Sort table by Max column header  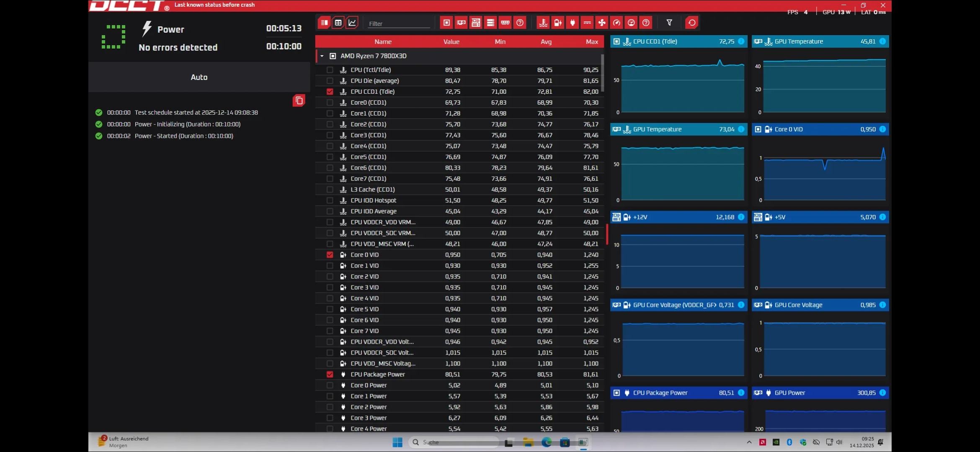591,41
